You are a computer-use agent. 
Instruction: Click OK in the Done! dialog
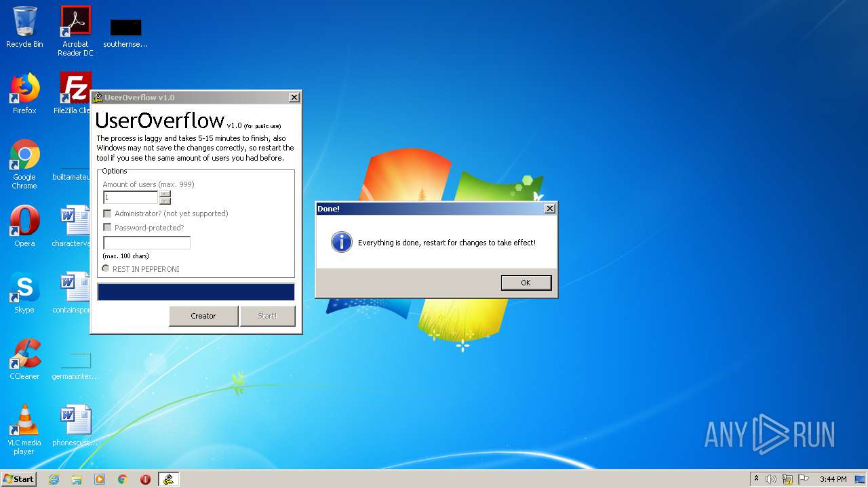(x=526, y=283)
